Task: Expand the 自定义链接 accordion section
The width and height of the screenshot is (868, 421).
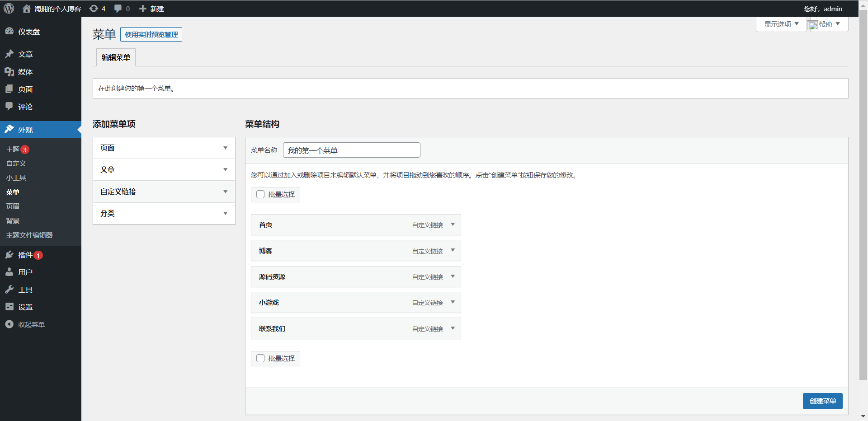Action: (x=225, y=192)
